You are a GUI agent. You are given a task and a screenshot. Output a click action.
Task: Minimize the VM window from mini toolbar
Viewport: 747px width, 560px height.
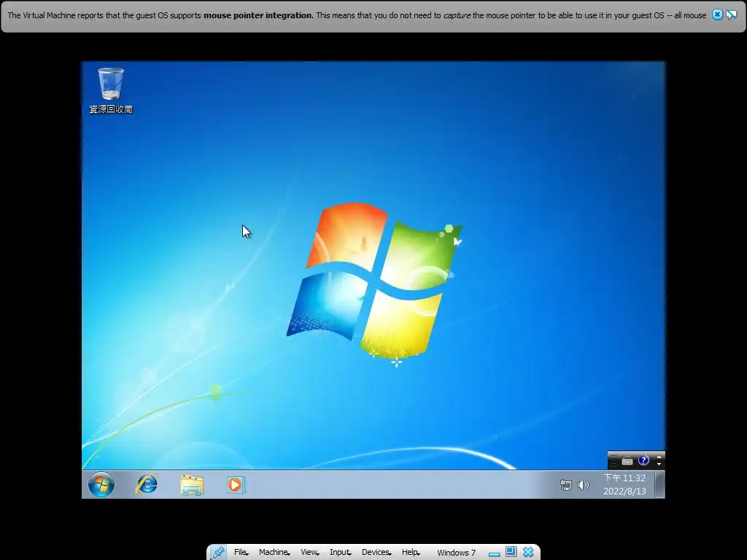tap(494, 553)
